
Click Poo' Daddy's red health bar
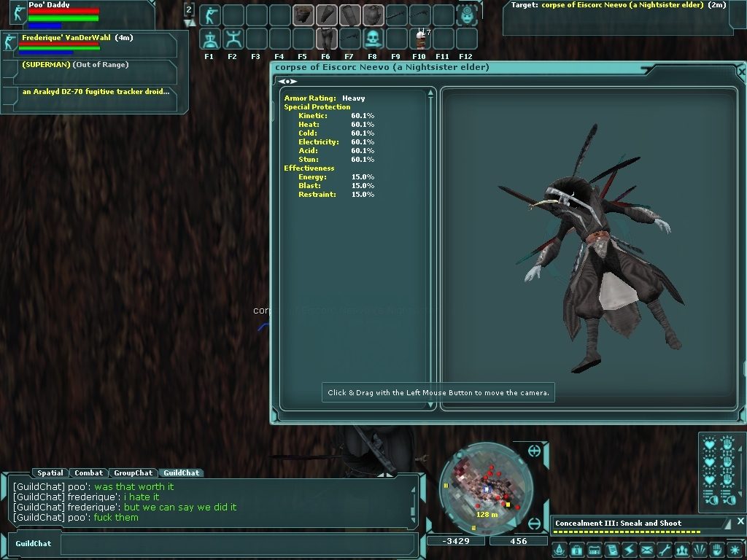(x=63, y=11)
